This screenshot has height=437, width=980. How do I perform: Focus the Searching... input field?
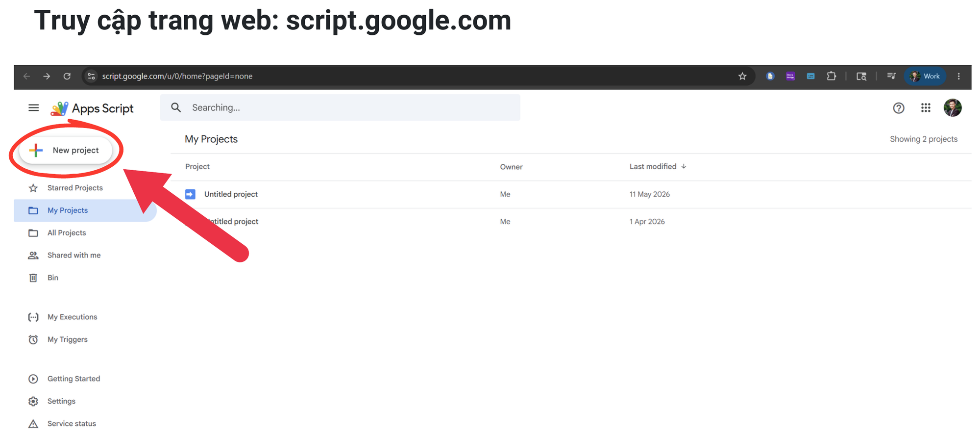tap(340, 107)
